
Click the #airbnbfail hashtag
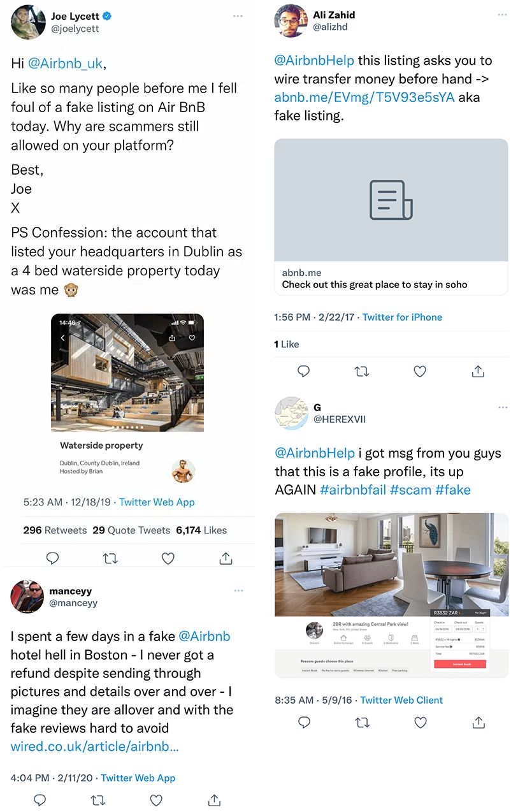(x=353, y=489)
